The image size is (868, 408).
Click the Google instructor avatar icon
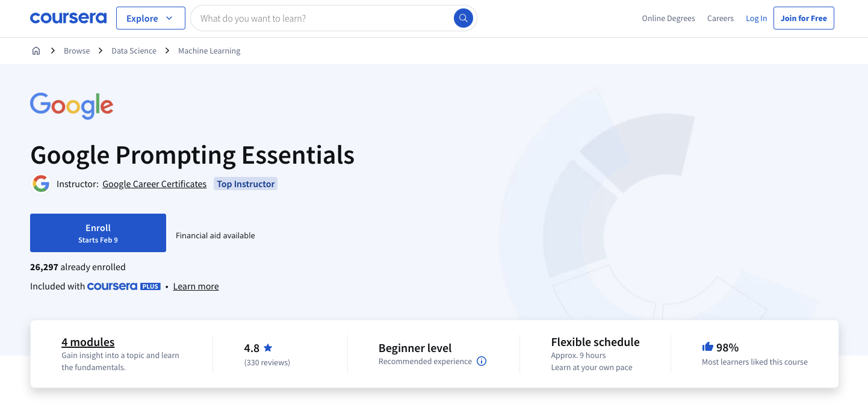[x=40, y=184]
